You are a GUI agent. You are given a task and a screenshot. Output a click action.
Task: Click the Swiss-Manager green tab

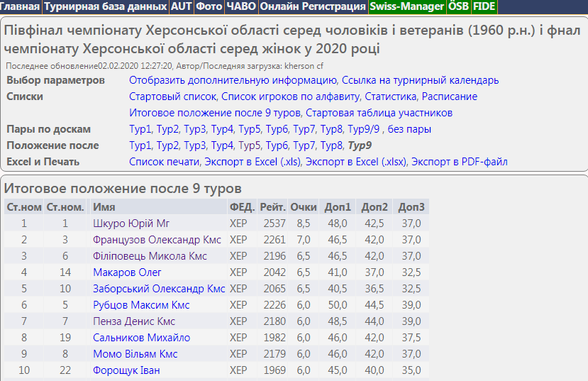[x=406, y=7]
